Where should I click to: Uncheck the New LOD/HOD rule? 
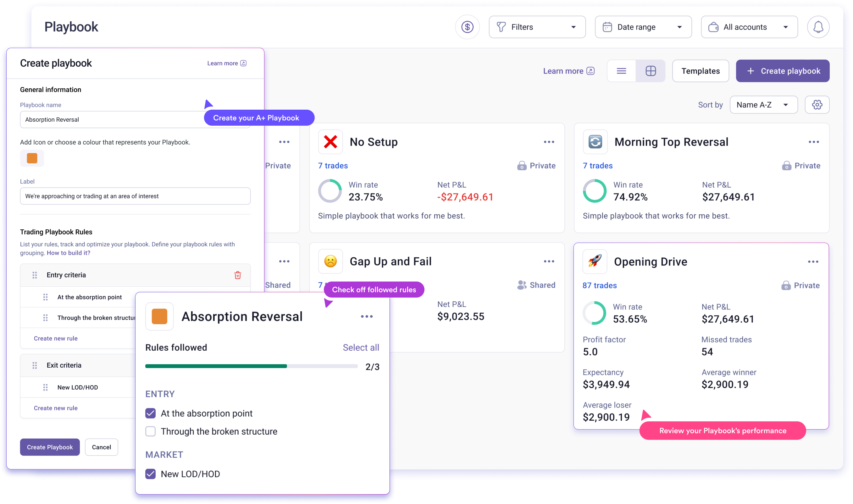(151, 474)
